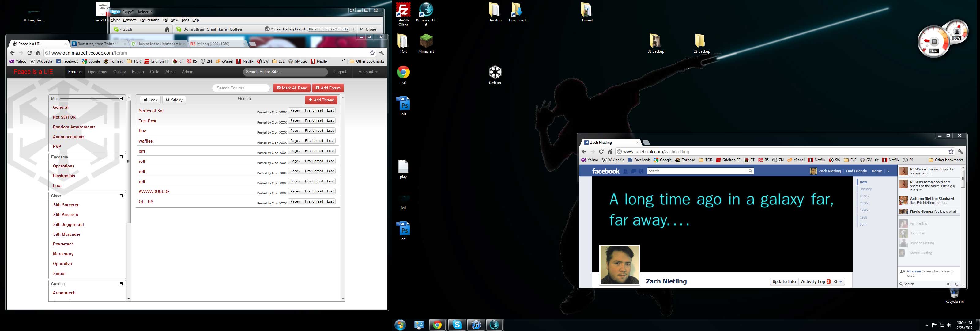
Task: Click the Search Forums input field
Action: coord(241,88)
